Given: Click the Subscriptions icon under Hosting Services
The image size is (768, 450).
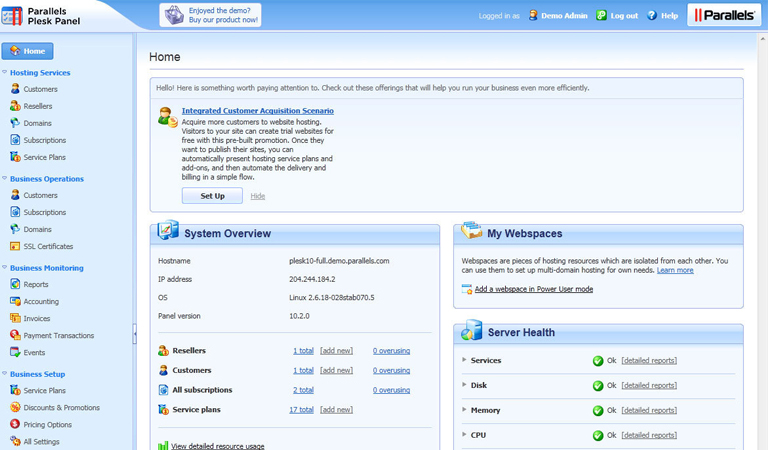Looking at the screenshot, I should pos(15,140).
